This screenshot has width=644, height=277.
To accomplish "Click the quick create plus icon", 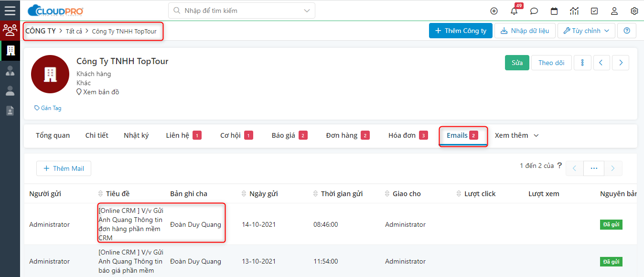I will tap(494, 11).
